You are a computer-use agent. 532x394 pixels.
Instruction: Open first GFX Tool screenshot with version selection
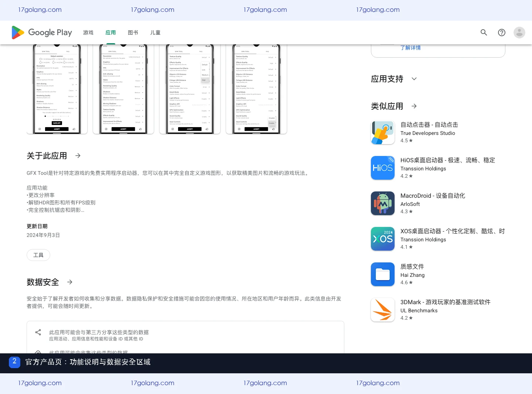tap(57, 89)
